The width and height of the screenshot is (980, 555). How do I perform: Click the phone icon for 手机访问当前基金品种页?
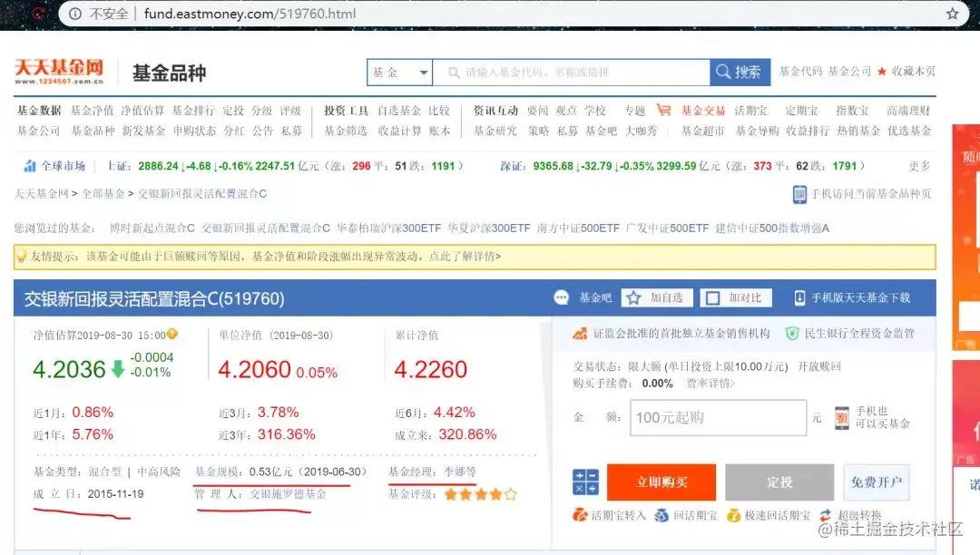click(x=799, y=194)
